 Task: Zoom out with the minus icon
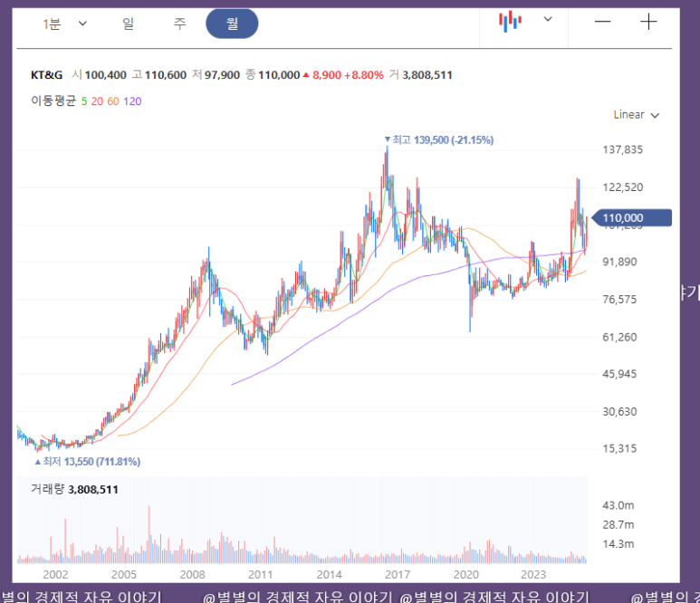[602, 22]
